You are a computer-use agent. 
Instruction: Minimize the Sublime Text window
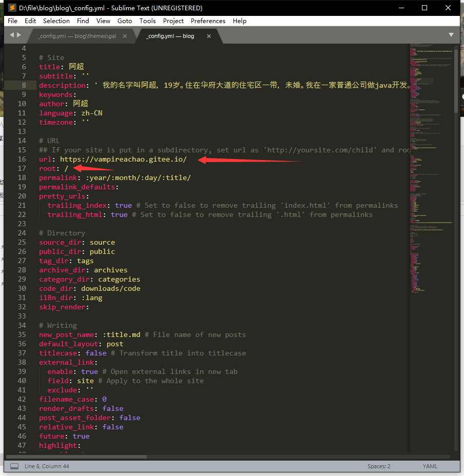point(400,8)
